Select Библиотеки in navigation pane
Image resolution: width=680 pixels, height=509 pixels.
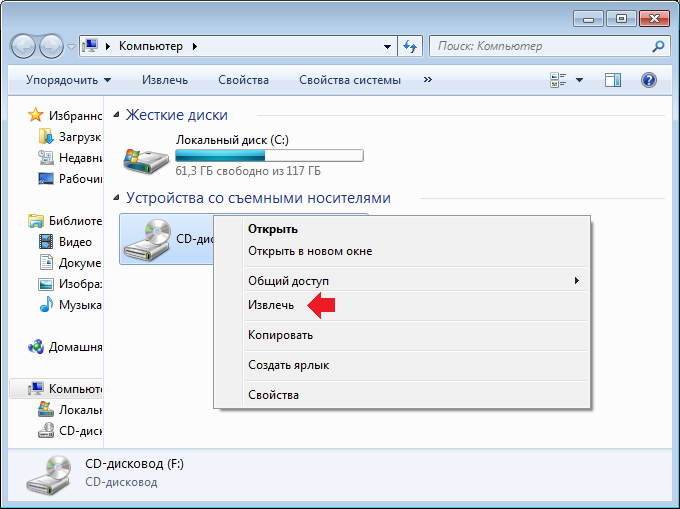64,221
